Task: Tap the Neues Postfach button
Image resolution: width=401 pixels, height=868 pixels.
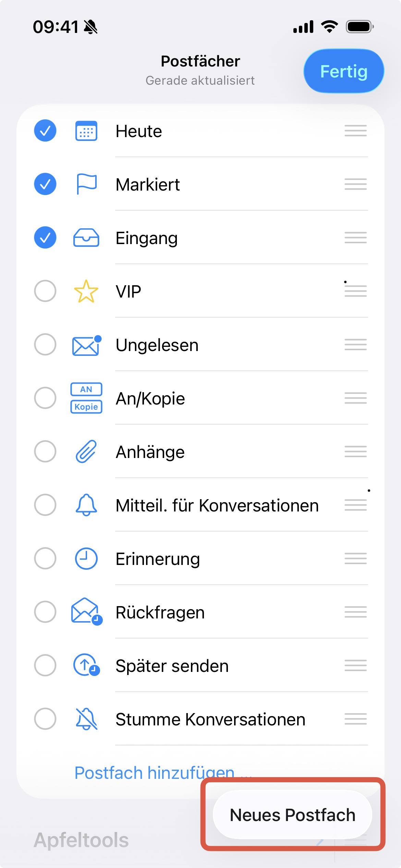Action: (x=292, y=815)
